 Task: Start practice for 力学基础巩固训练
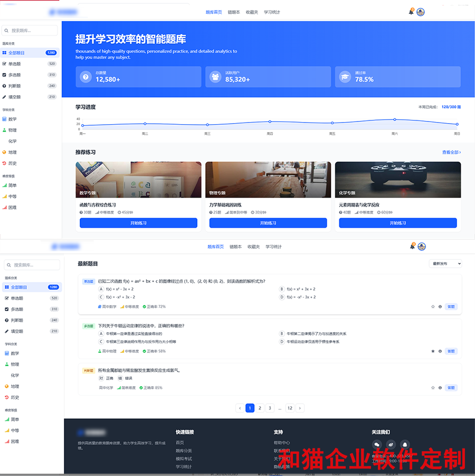(268, 223)
